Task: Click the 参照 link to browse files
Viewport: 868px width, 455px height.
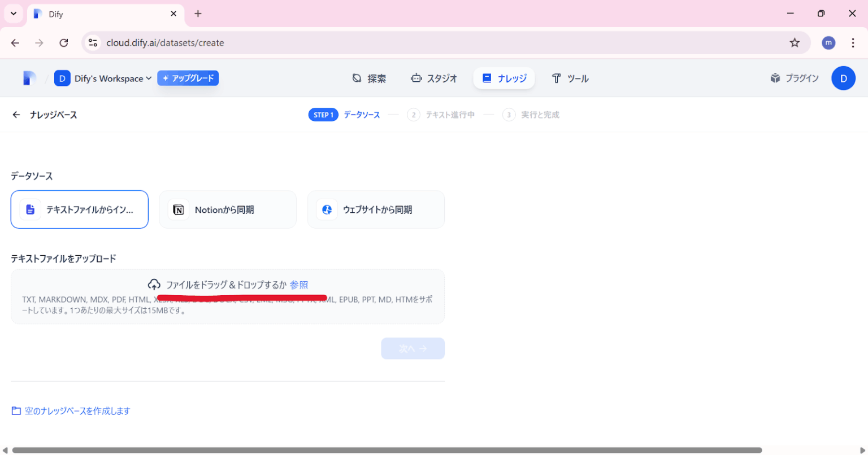Action: tap(299, 285)
